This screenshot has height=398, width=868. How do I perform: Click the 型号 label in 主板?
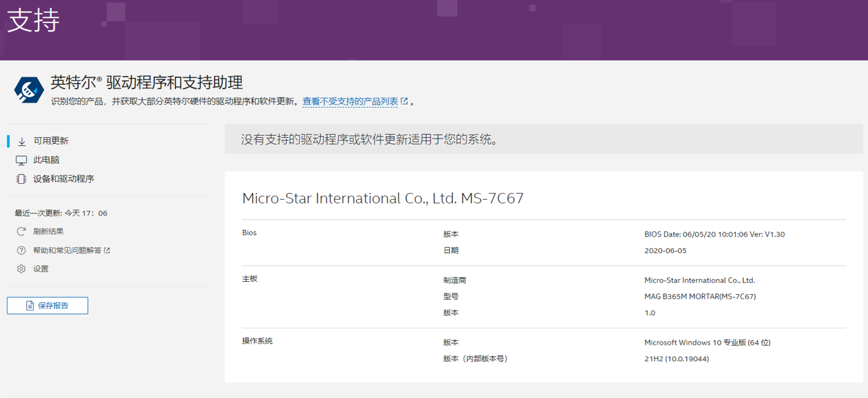tap(451, 297)
